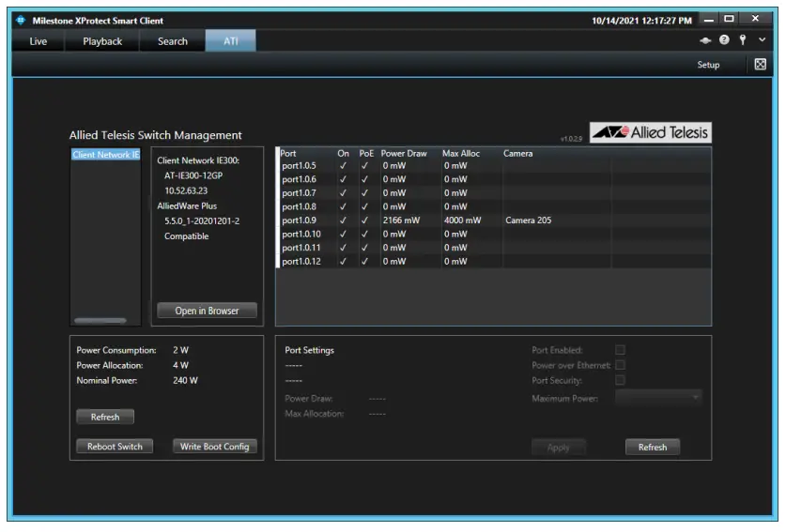This screenshot has height=532, width=786.
Task: Click the PoE checkmark for port1.0.12
Action: pyautogui.click(x=365, y=262)
